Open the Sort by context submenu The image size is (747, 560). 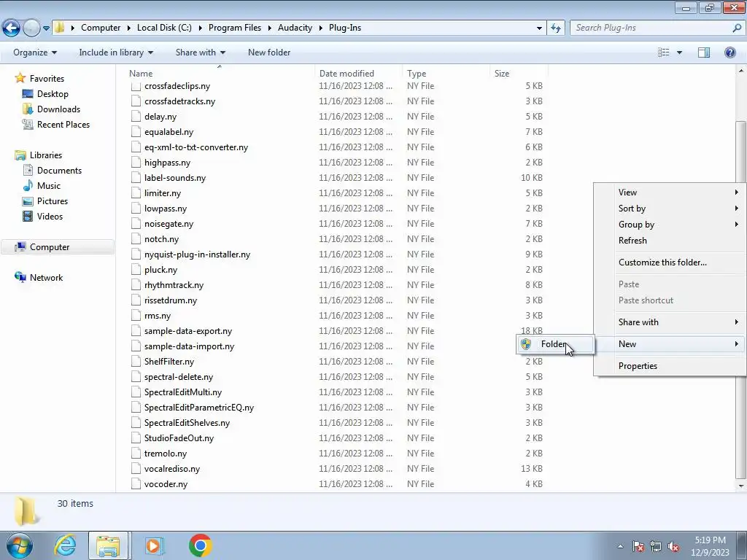670,209
